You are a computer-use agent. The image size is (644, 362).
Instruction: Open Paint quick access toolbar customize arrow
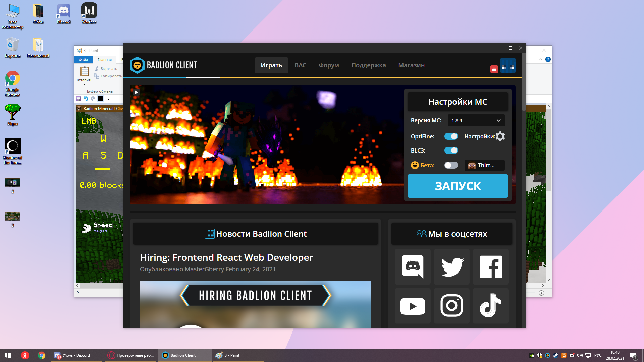coord(108,99)
